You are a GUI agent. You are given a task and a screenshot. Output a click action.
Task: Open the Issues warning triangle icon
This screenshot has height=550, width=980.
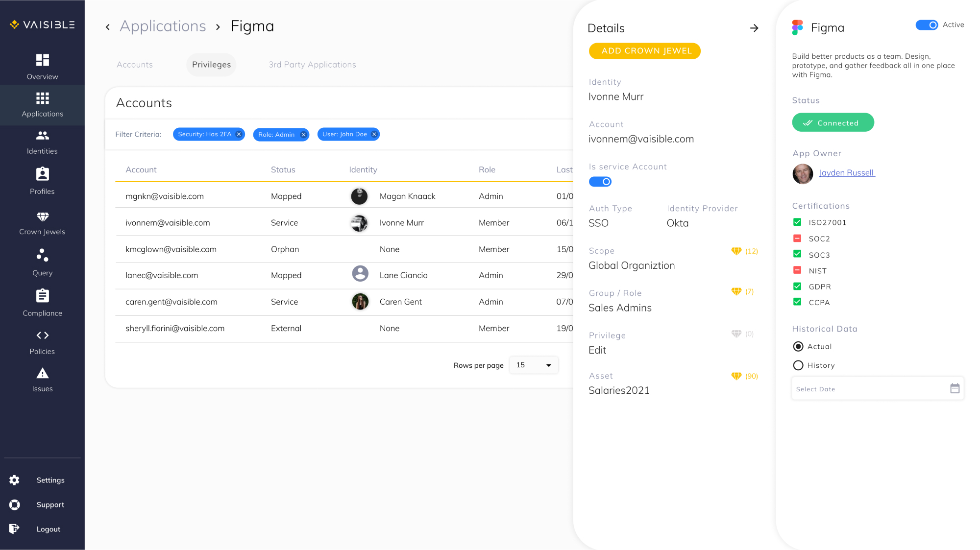tap(43, 374)
